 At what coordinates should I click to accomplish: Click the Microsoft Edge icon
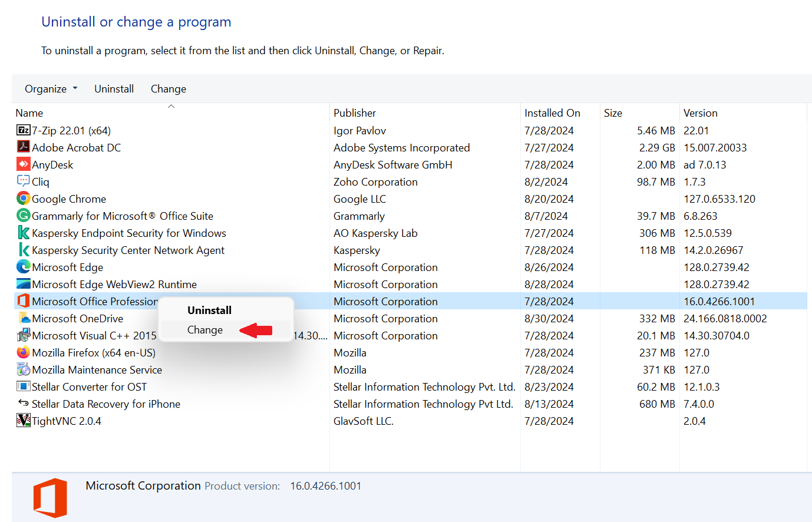click(x=22, y=267)
